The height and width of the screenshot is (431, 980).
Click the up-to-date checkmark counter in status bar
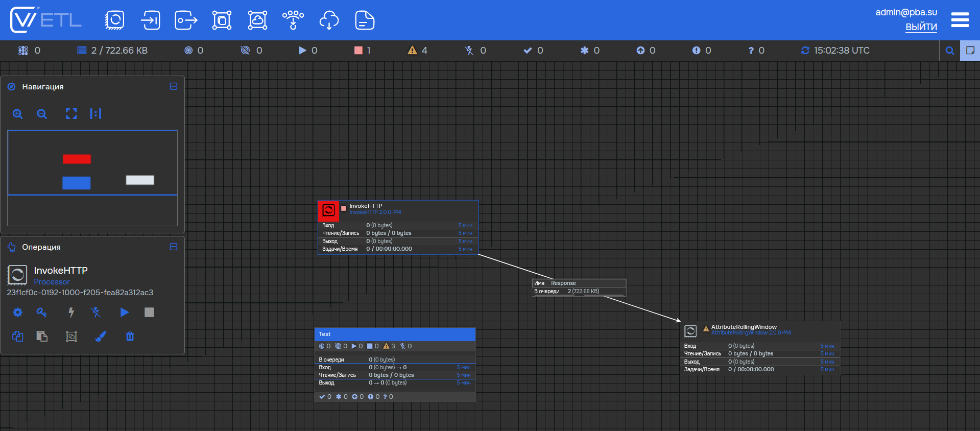533,51
